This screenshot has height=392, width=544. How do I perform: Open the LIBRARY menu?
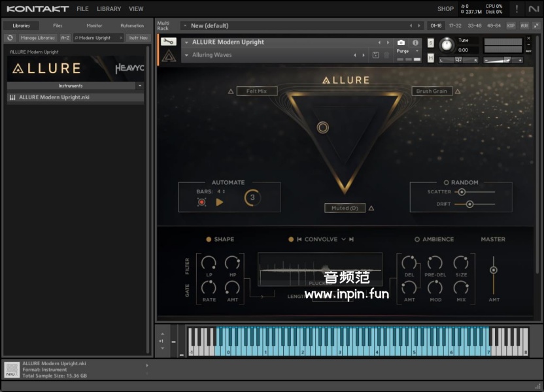point(109,9)
